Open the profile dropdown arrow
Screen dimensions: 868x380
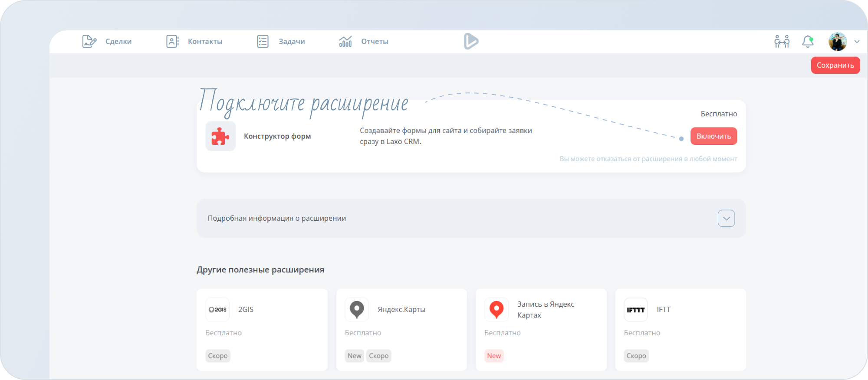tap(857, 42)
